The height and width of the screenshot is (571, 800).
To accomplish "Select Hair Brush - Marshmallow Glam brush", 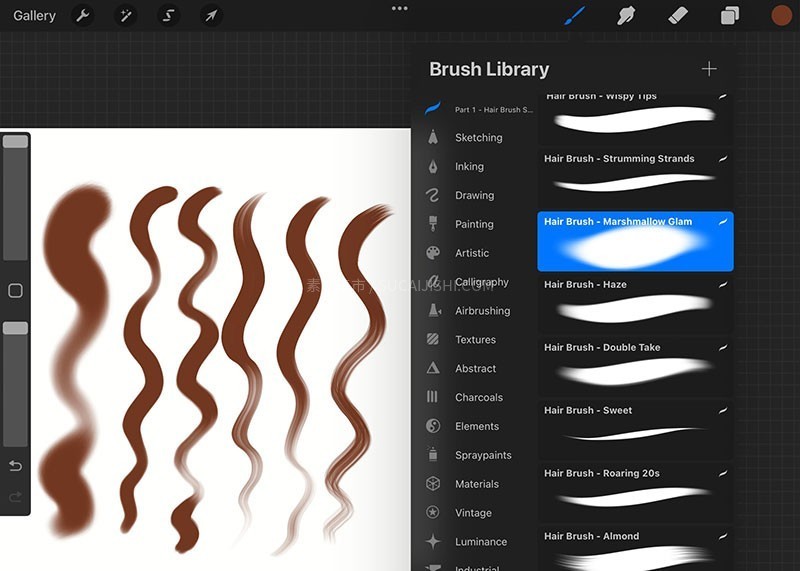I will [x=635, y=241].
